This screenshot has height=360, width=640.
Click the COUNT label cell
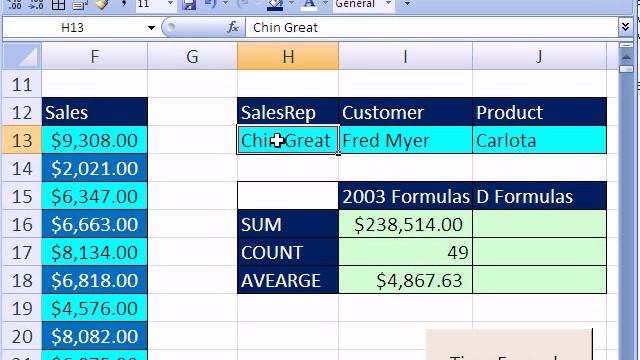(288, 252)
